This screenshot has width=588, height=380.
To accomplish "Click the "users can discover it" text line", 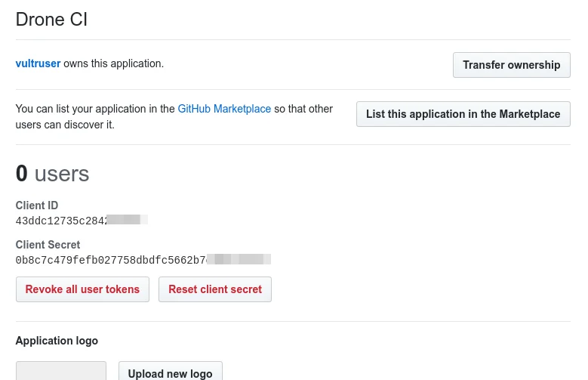I will click(x=65, y=125).
